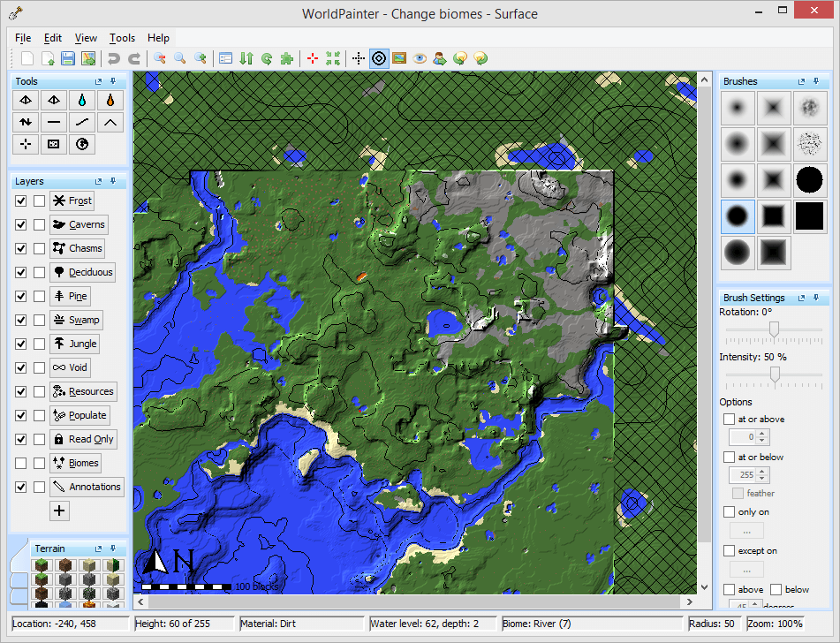Select the peak-shaped Mountain tool

click(110, 122)
